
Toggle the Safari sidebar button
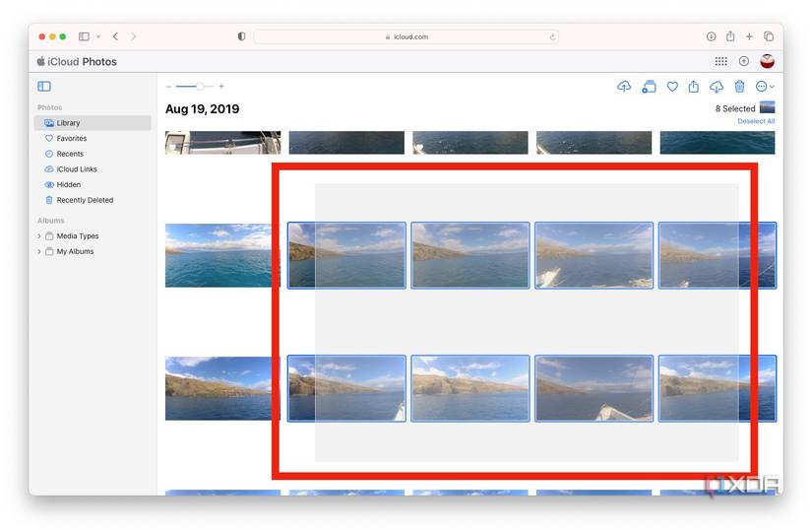(x=84, y=36)
